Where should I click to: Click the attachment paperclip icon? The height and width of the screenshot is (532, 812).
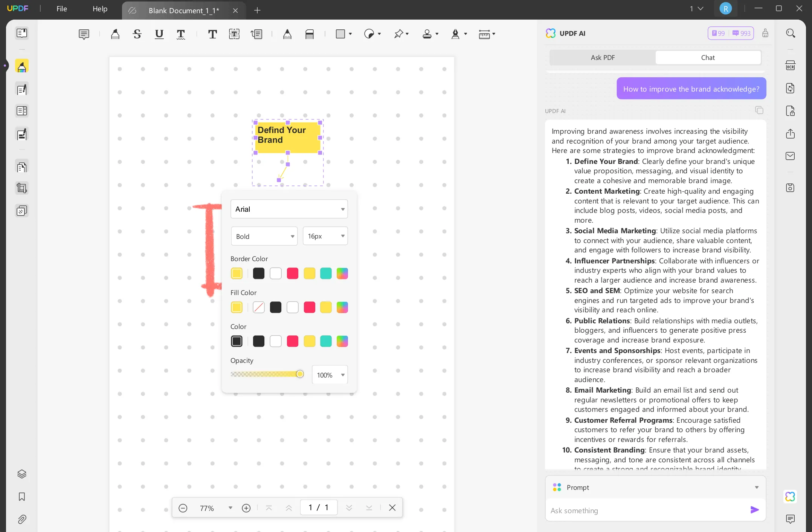click(22, 520)
